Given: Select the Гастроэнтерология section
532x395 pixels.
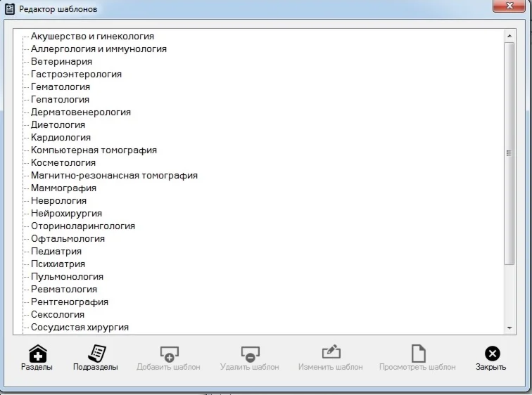Looking at the screenshot, I should pos(76,75).
